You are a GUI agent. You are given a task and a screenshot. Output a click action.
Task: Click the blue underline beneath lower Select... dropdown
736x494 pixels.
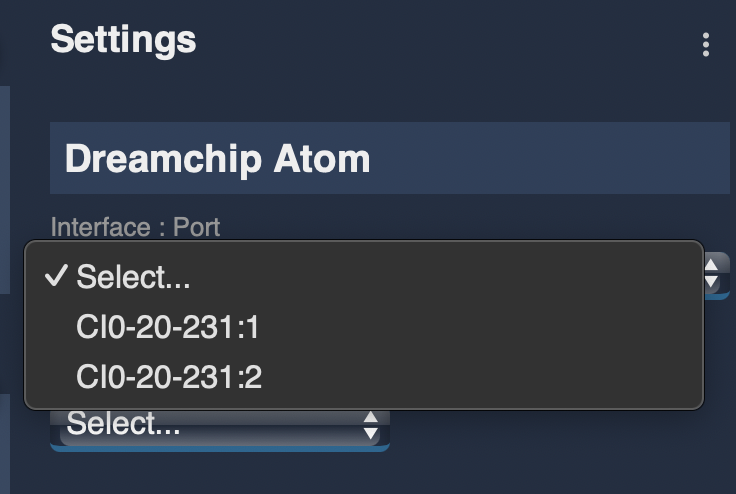pyautogui.click(x=218, y=447)
